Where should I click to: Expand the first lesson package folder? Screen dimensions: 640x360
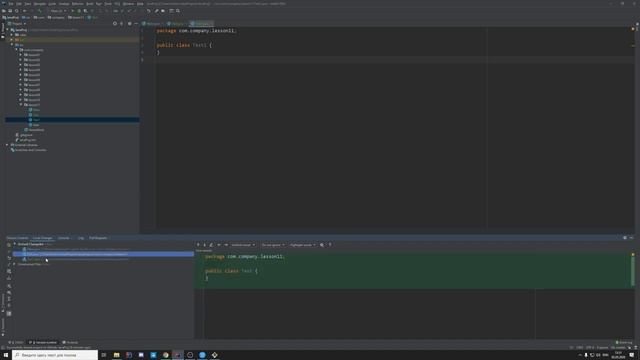[x=21, y=55]
